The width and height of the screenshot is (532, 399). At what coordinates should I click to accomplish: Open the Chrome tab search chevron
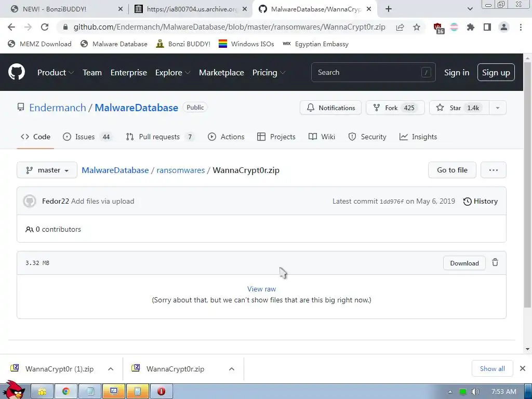[x=470, y=9]
